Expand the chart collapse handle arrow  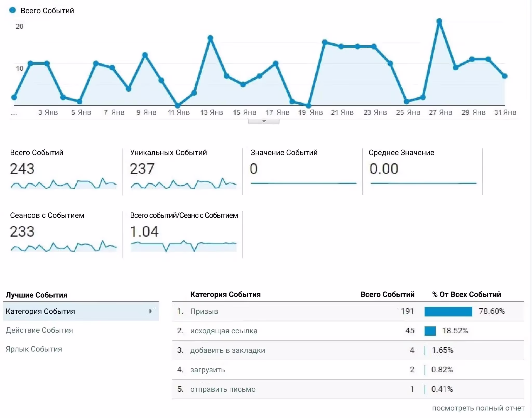pyautogui.click(x=264, y=121)
